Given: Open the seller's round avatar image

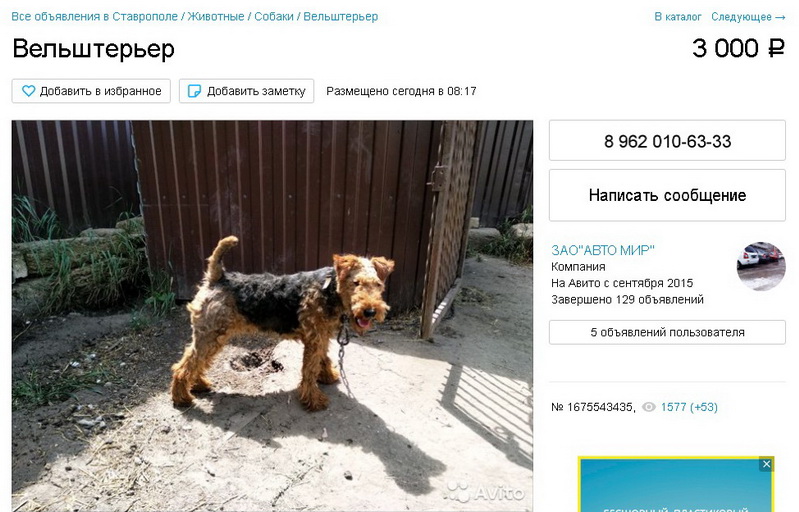Looking at the screenshot, I should 761,266.
